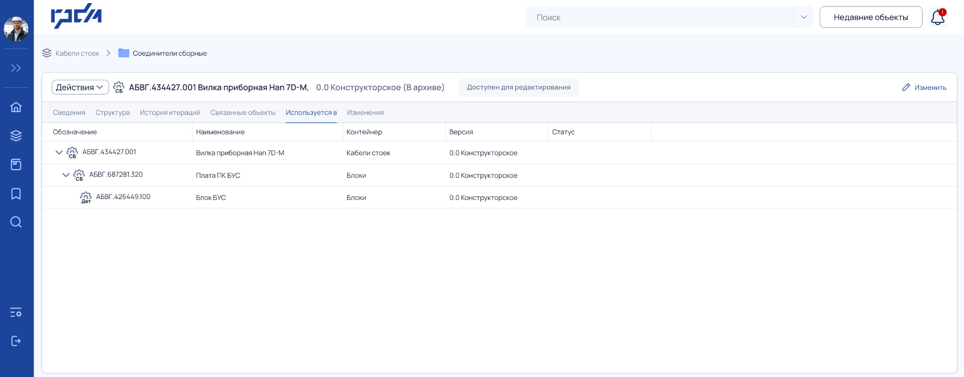Click the logout icon in sidebar

(x=16, y=341)
